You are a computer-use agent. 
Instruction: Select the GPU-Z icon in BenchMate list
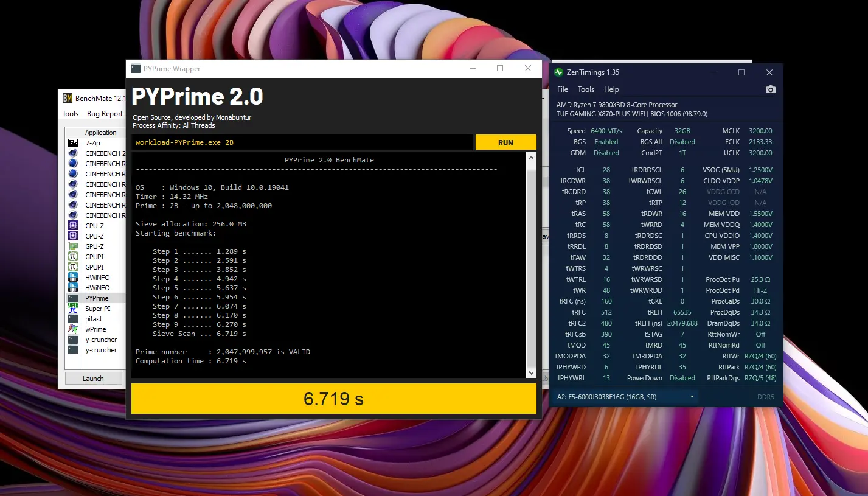click(x=73, y=246)
